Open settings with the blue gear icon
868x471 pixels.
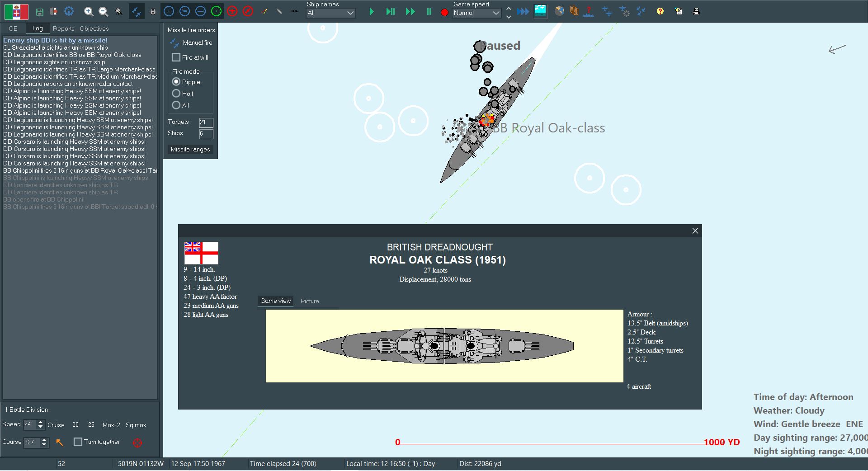point(69,12)
